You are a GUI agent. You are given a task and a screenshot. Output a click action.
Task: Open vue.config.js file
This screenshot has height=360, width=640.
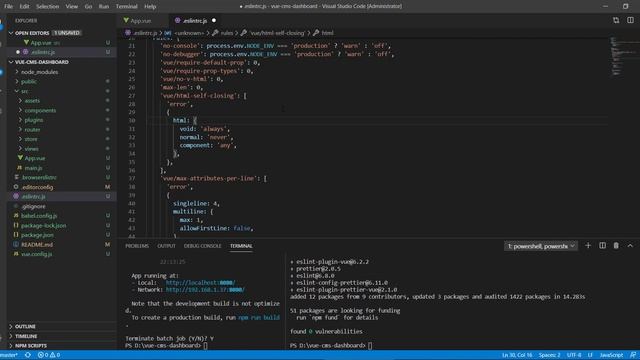[36, 254]
